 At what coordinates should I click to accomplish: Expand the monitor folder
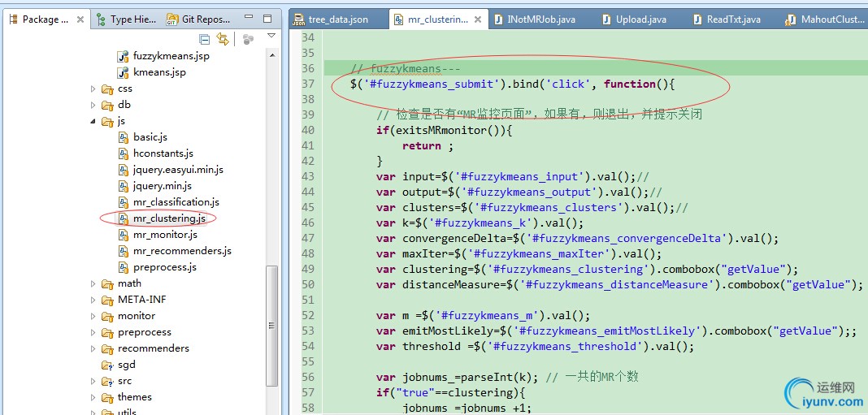tap(93, 316)
